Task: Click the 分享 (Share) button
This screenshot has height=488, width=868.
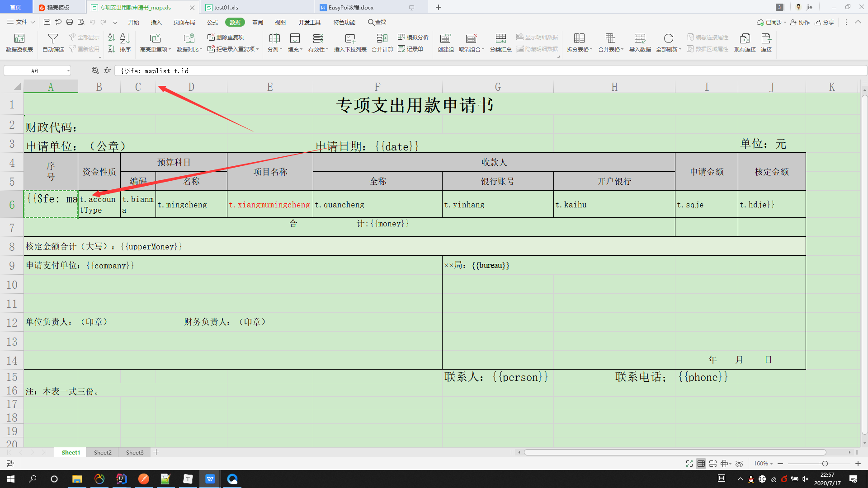Action: coord(824,22)
